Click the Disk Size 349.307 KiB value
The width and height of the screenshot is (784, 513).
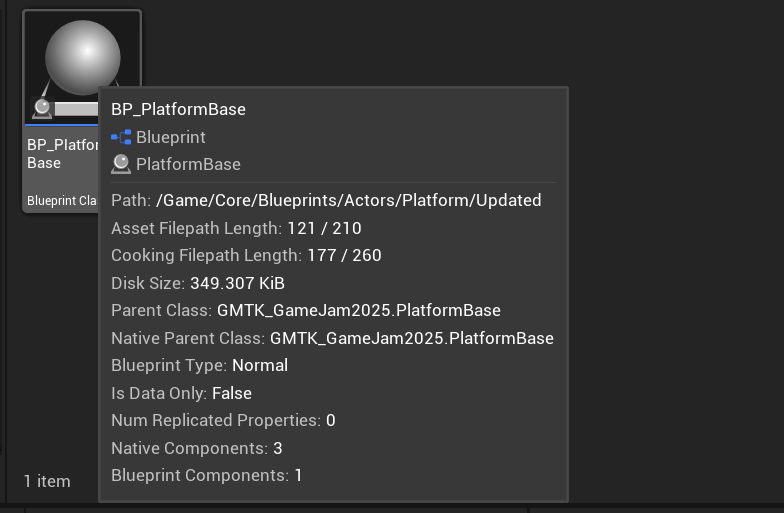tap(238, 283)
